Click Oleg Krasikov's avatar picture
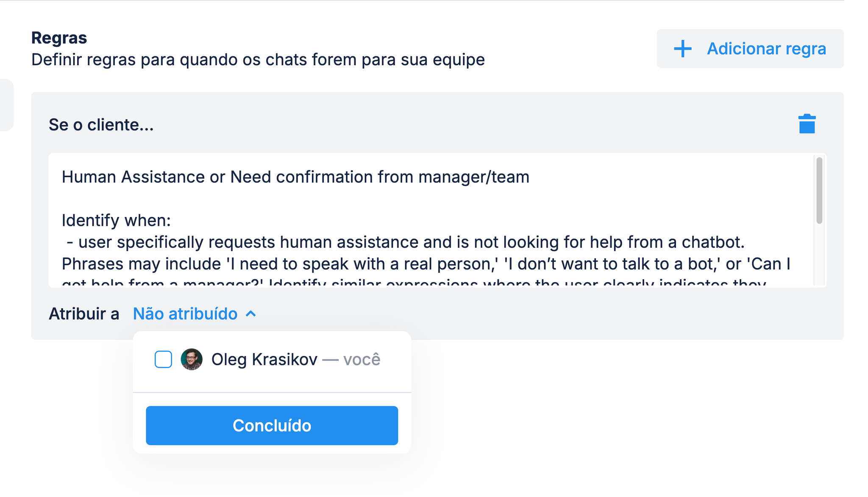Viewport: 868px width, 497px height. tap(192, 359)
